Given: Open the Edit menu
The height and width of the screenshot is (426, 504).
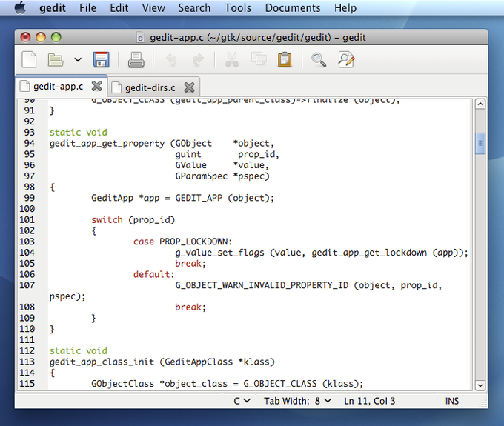Looking at the screenshot, I should click(119, 7).
